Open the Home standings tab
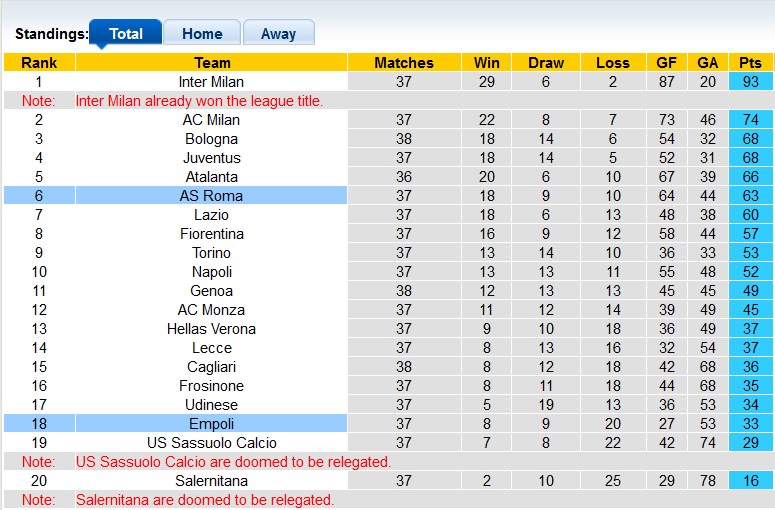775x510 pixels. coord(202,33)
